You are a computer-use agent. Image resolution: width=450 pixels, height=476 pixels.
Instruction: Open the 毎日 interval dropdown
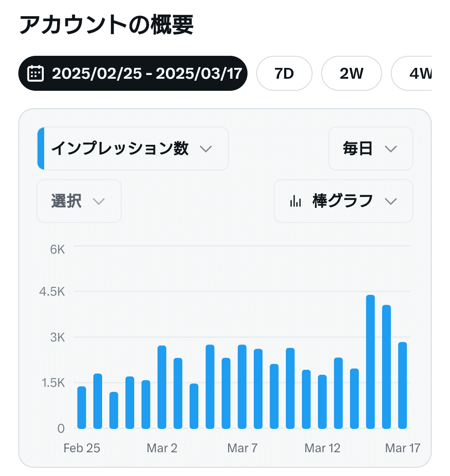click(x=370, y=148)
